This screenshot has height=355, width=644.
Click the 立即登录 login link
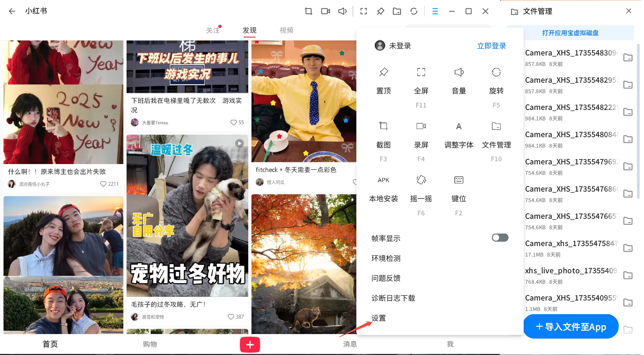pos(492,46)
